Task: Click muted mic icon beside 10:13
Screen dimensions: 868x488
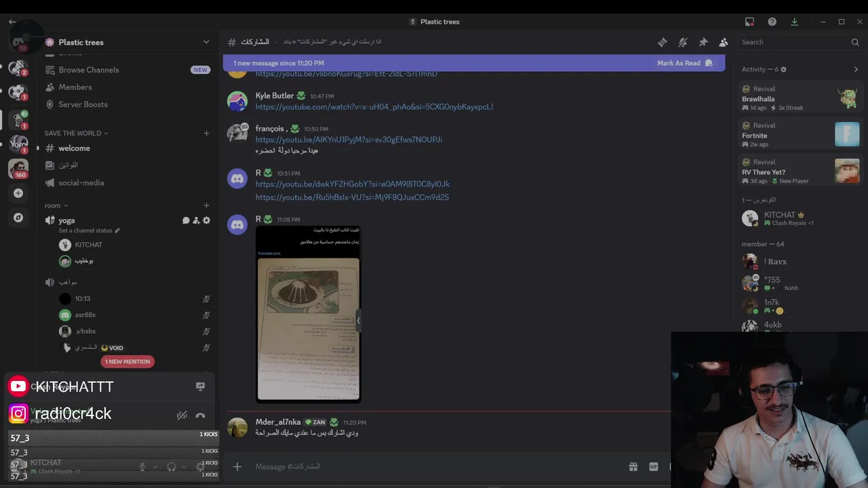Action: (x=206, y=299)
